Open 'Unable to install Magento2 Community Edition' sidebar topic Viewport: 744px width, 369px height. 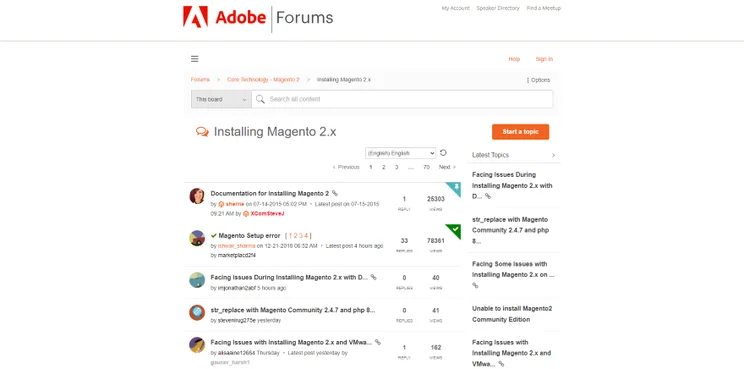tap(512, 314)
